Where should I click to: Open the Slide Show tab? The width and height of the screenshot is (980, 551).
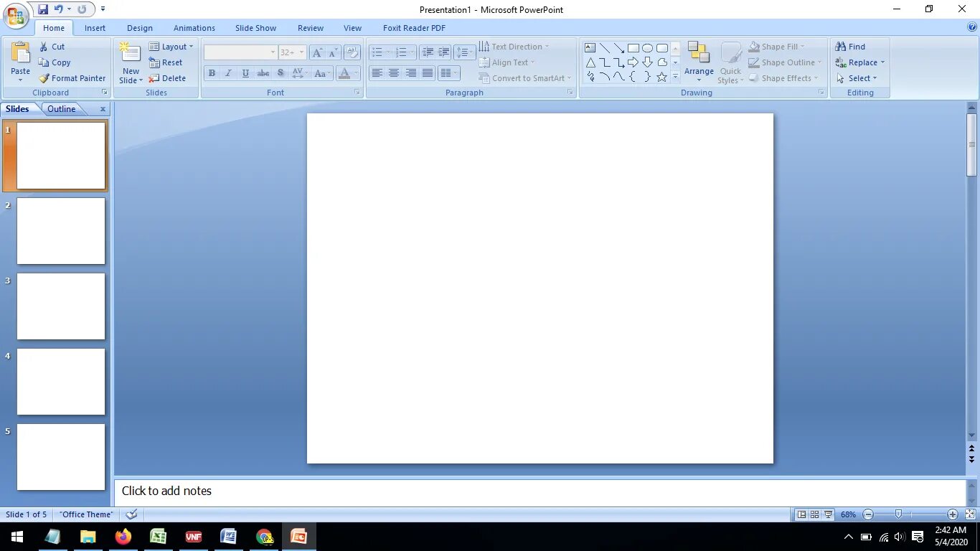(255, 28)
